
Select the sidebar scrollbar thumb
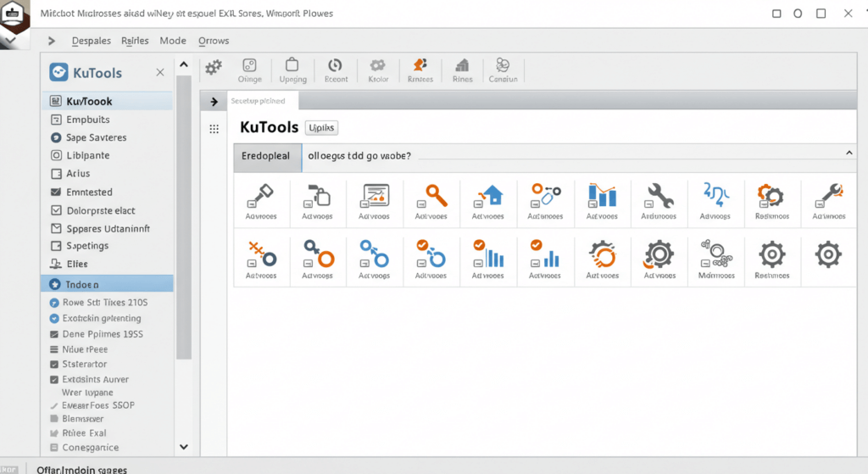coord(184,218)
